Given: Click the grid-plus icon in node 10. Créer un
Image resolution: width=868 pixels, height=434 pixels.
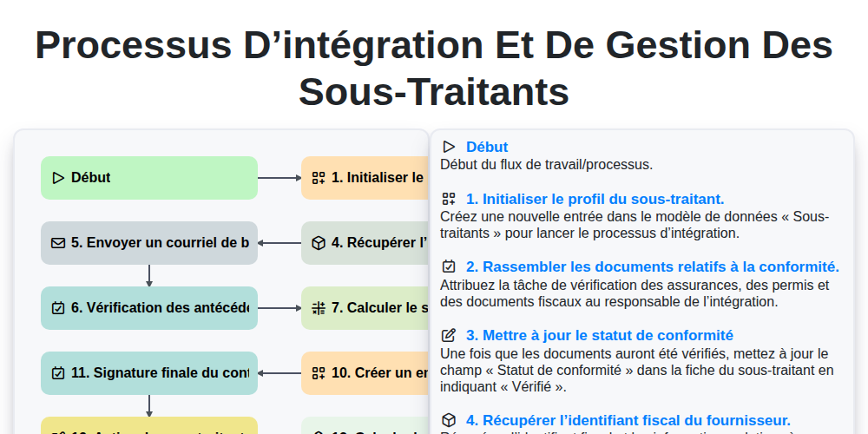Looking at the screenshot, I should [319, 373].
